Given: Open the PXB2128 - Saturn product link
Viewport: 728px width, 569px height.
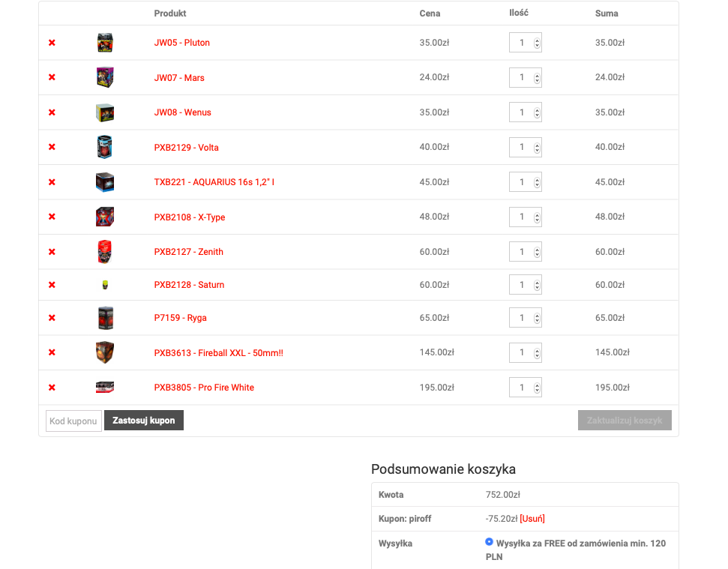Looking at the screenshot, I should tap(189, 285).
